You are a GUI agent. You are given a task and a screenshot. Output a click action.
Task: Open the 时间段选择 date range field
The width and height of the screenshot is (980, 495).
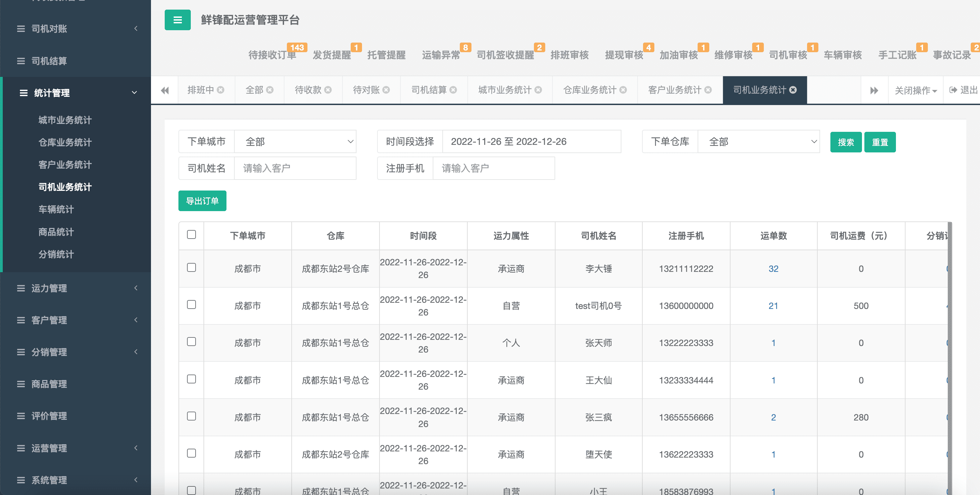[x=532, y=141]
